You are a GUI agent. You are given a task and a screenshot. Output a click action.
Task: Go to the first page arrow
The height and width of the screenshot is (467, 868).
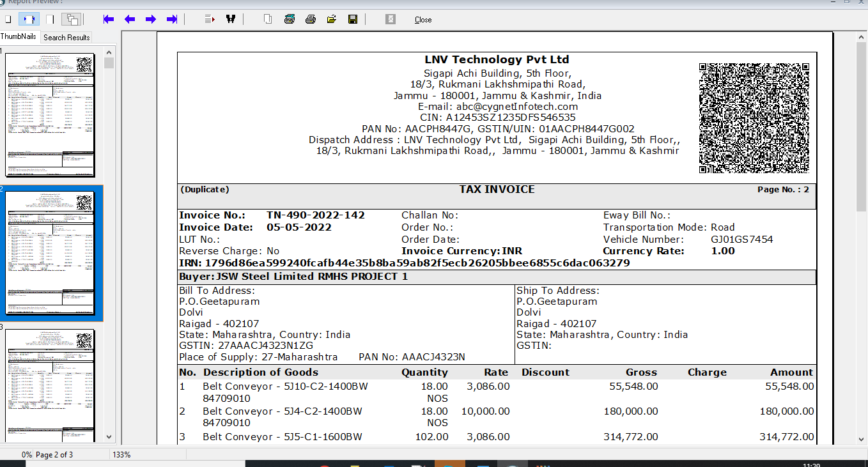coord(109,19)
